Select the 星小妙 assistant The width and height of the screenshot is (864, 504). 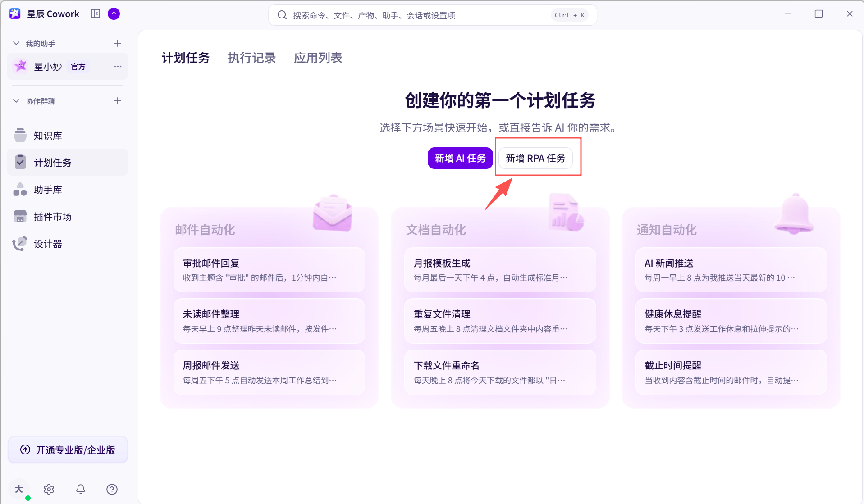click(x=68, y=67)
